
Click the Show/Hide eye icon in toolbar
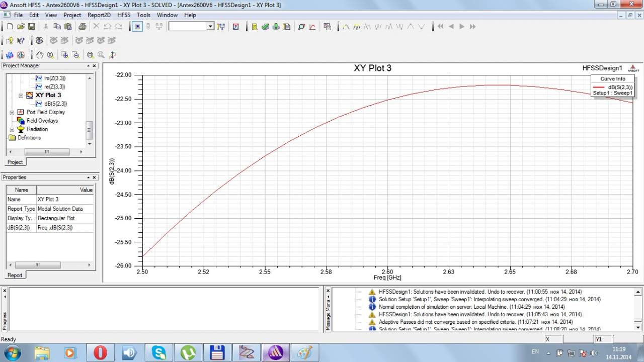(39, 41)
